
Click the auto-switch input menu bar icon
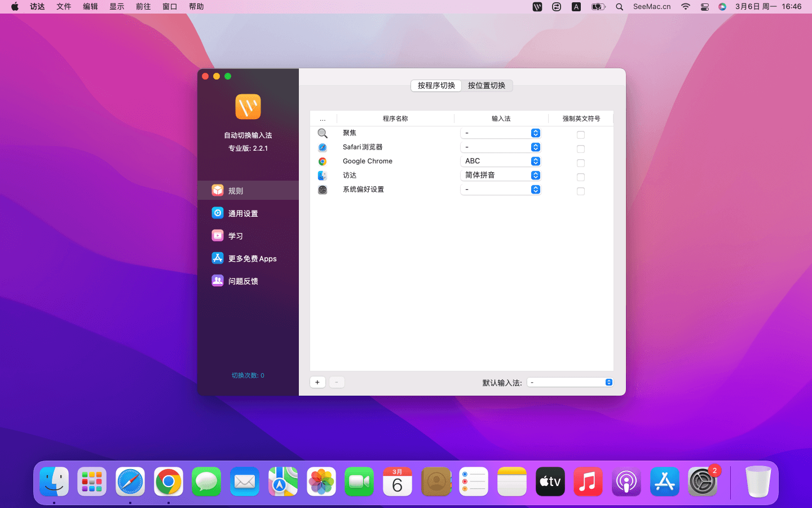pos(537,7)
